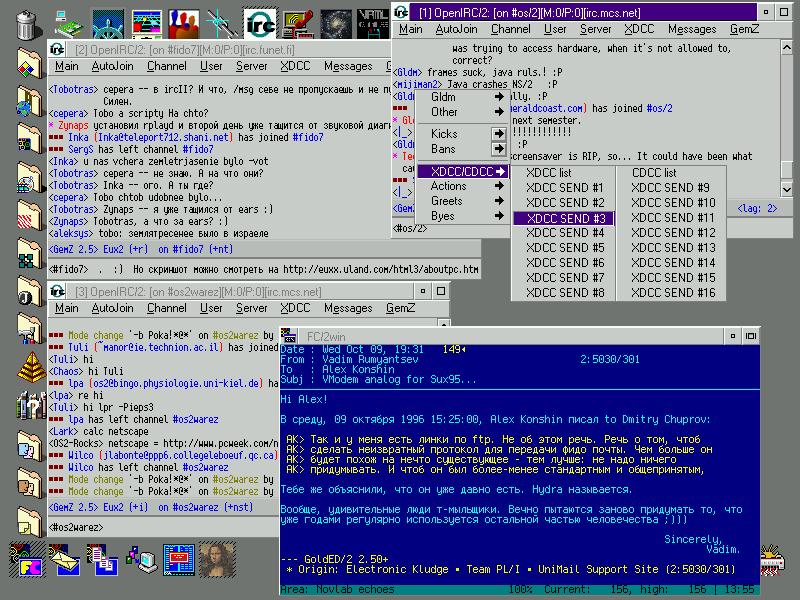Click the irc title icon of the #fido7 window
800x600 pixels.
click(57, 49)
